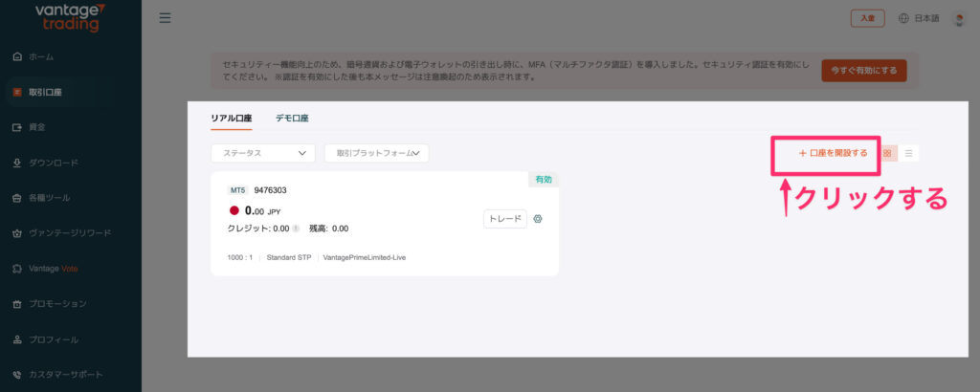The height and width of the screenshot is (392, 980).
Task: Click 今すぐ有効にする button
Action: (x=864, y=71)
